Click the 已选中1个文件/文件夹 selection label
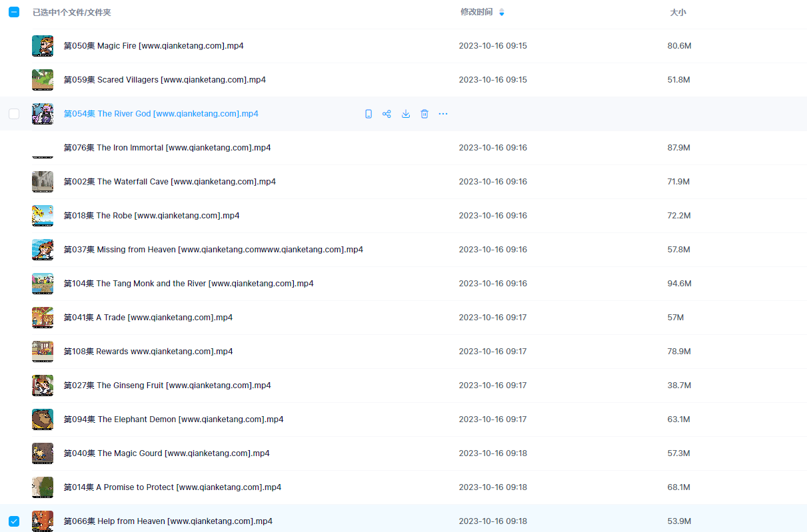This screenshot has width=807, height=532. [x=72, y=12]
